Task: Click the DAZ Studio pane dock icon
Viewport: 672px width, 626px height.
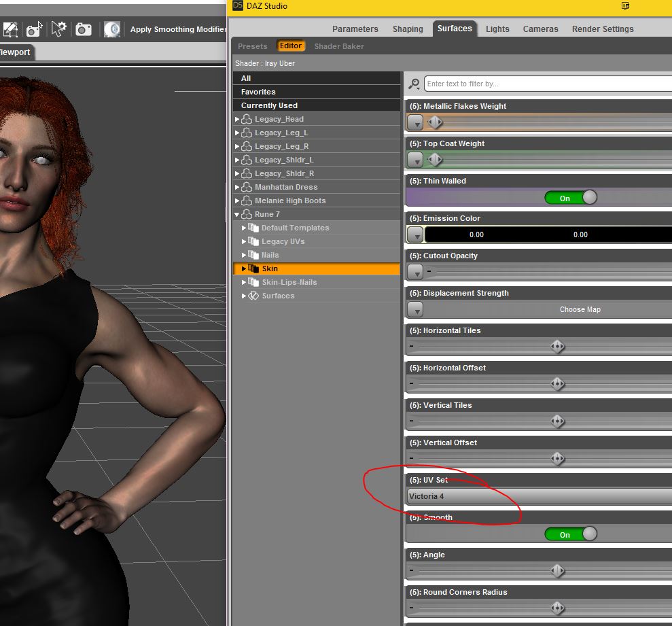Action: [625, 6]
